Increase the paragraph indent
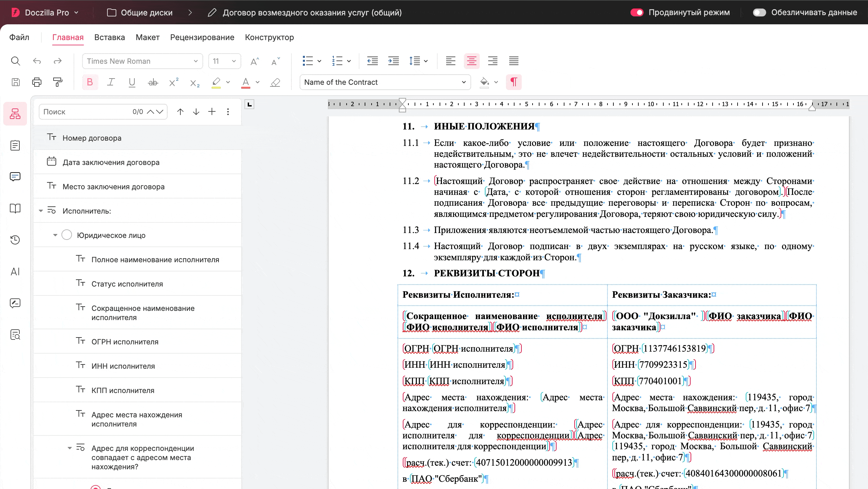 pyautogui.click(x=394, y=61)
